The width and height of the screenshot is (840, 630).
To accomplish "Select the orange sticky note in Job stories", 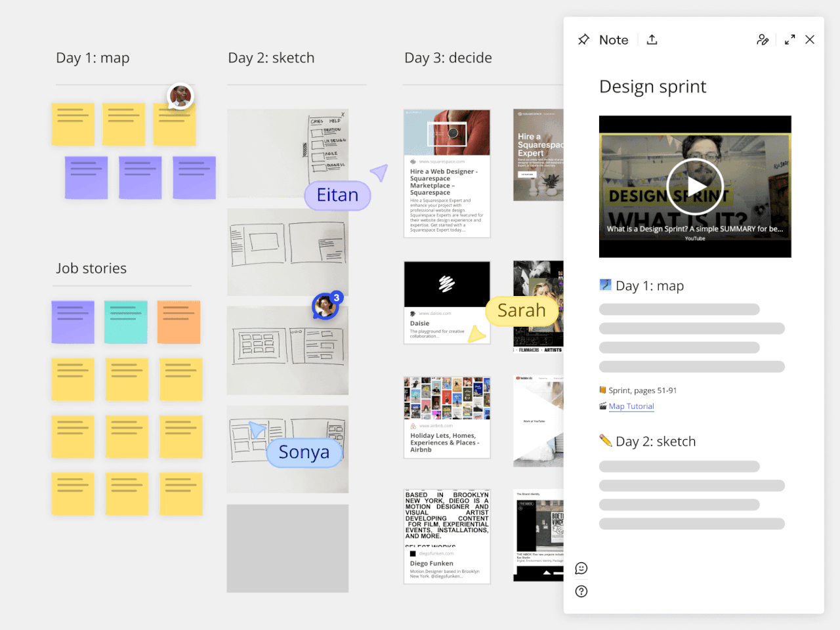I will pyautogui.click(x=178, y=322).
